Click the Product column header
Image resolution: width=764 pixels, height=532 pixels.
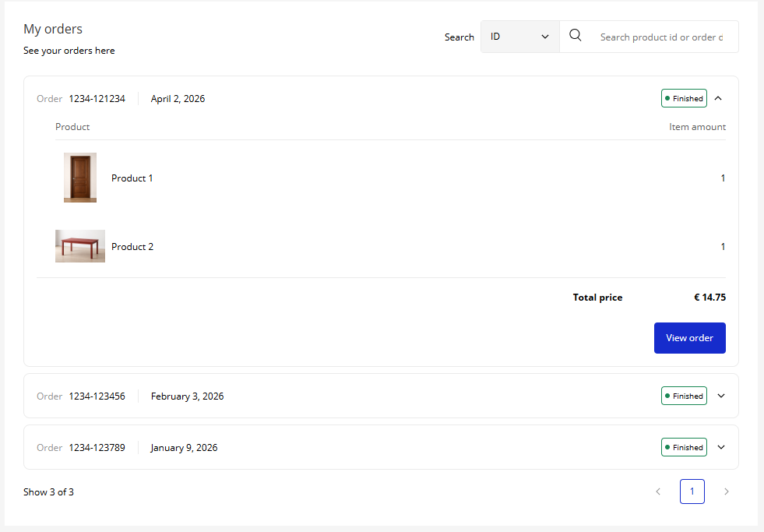[72, 126]
